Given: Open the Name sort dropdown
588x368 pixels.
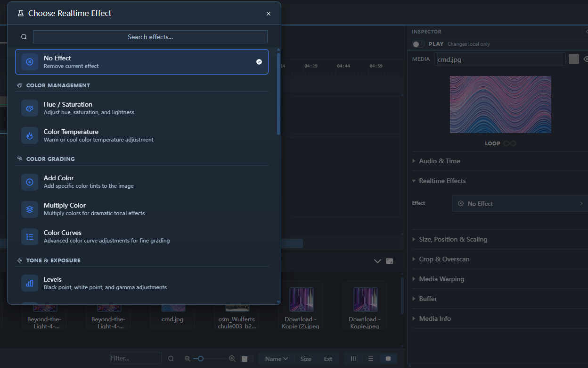Looking at the screenshot, I should [276, 359].
